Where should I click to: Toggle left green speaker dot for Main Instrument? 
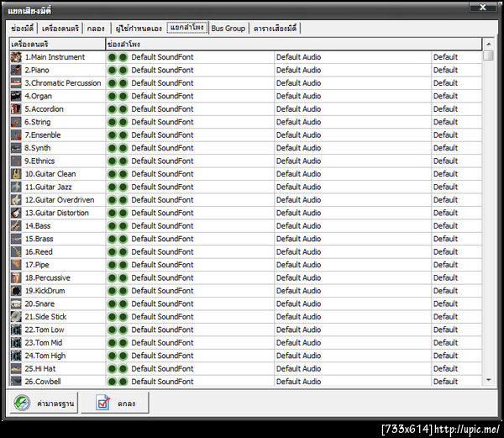(x=112, y=57)
